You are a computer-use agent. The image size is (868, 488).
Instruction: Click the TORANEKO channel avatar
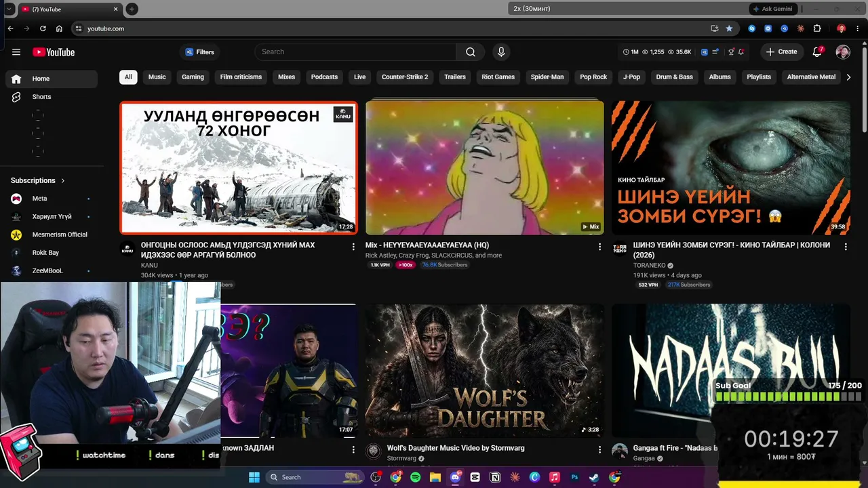[620, 249]
